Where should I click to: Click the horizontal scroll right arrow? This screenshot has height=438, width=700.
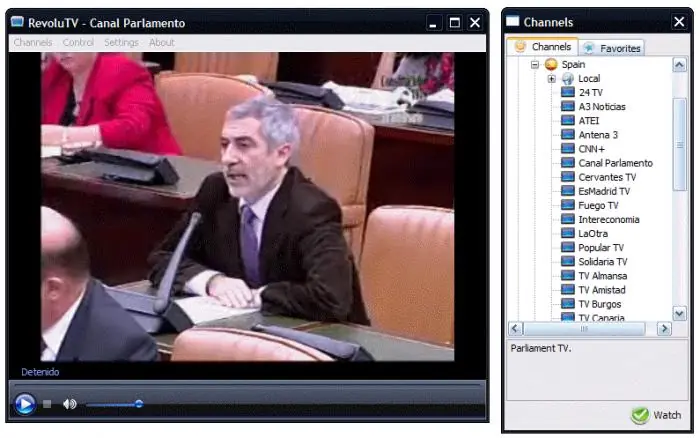pyautogui.click(x=664, y=329)
